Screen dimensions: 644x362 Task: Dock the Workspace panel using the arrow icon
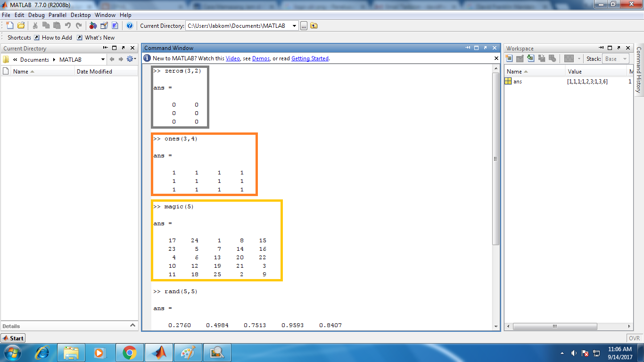619,48
